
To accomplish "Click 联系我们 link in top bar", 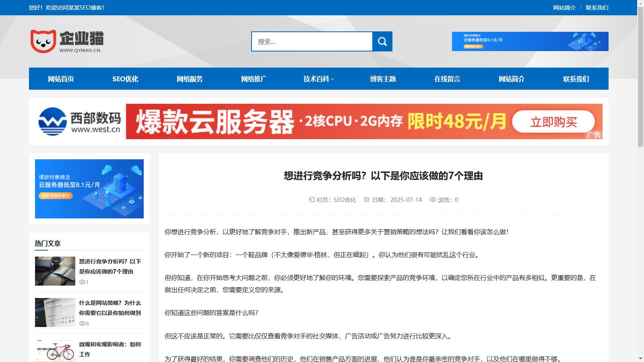I will click(597, 8).
